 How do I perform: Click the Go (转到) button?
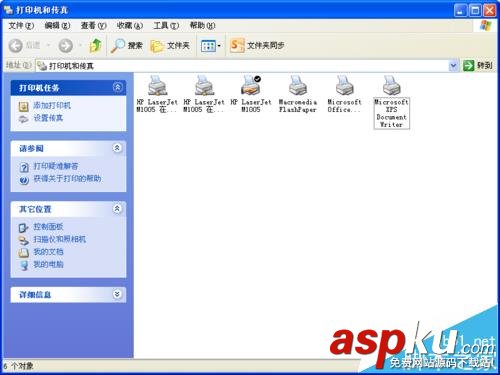point(478,66)
